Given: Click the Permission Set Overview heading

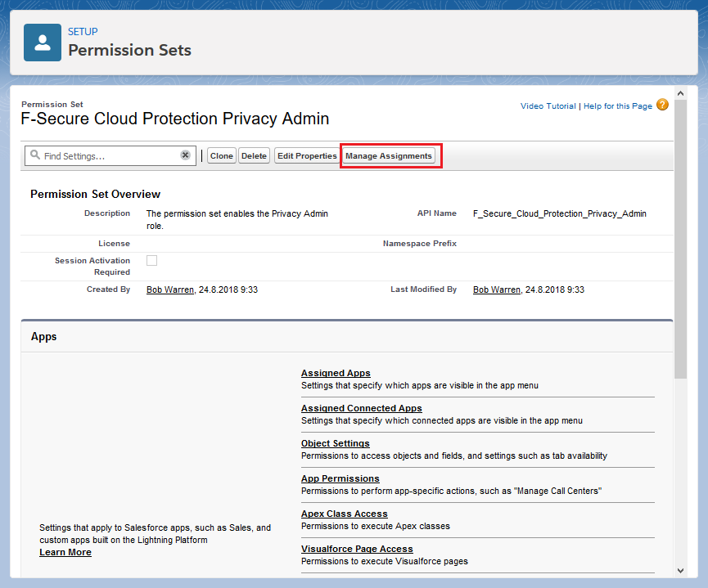Looking at the screenshot, I should 95,194.
